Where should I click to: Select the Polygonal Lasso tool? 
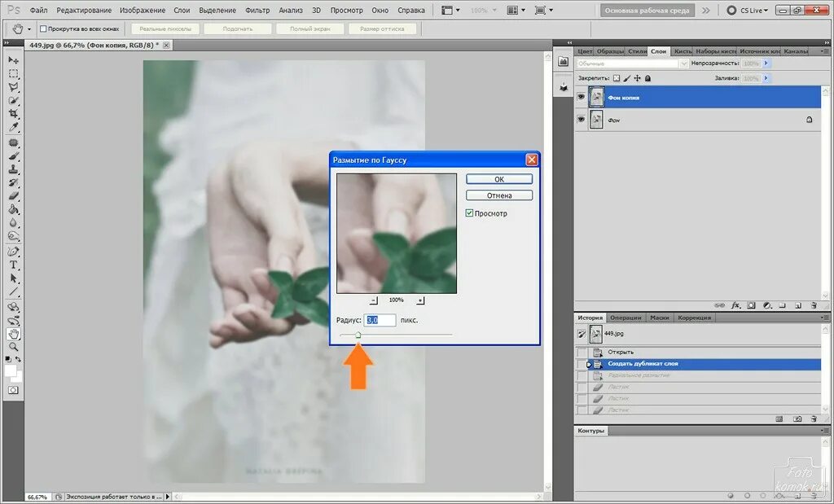[13, 86]
